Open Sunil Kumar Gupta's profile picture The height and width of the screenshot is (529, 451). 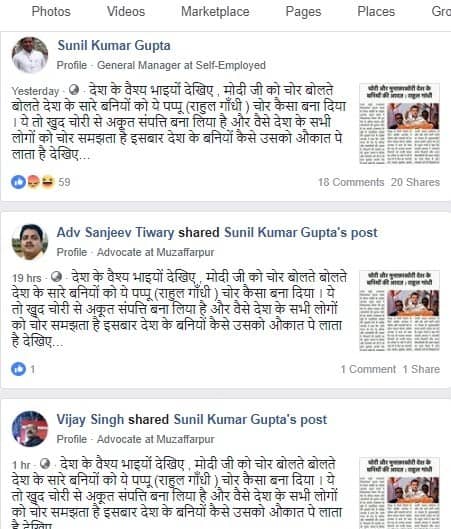tap(30, 55)
